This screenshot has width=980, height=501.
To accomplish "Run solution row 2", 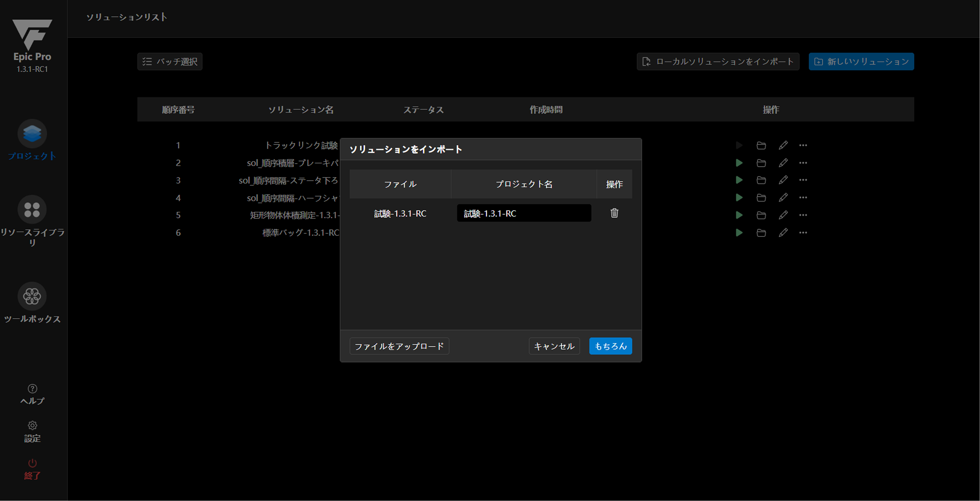I will pos(739,163).
